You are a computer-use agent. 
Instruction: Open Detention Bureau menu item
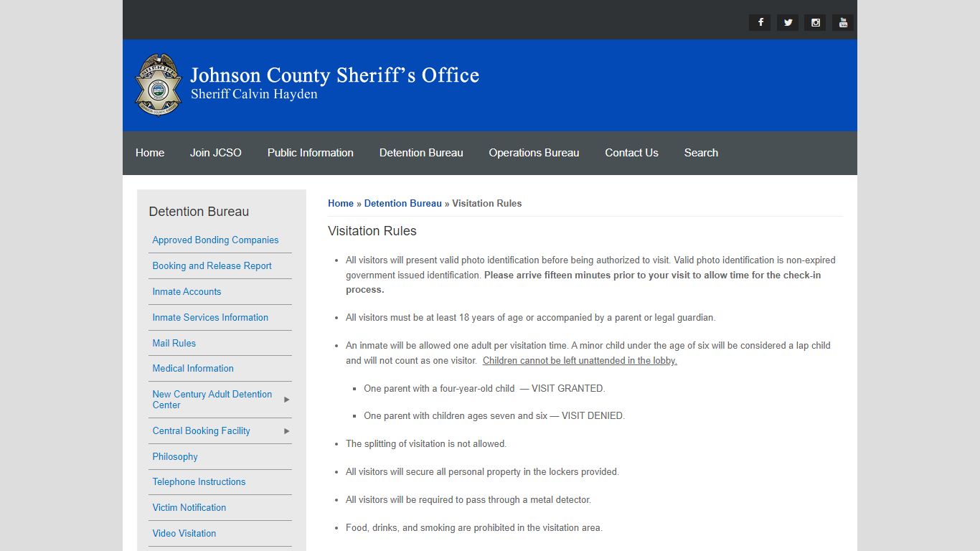[x=421, y=153]
